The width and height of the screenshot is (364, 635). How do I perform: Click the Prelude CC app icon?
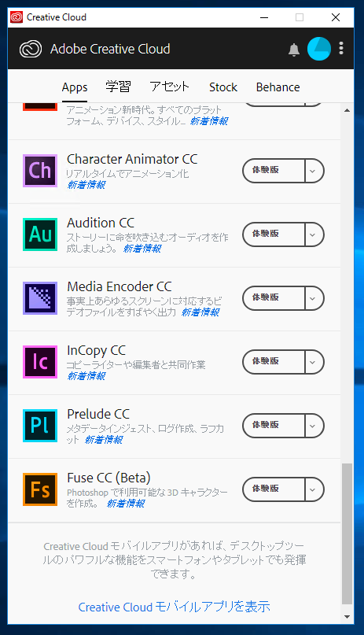coord(40,425)
